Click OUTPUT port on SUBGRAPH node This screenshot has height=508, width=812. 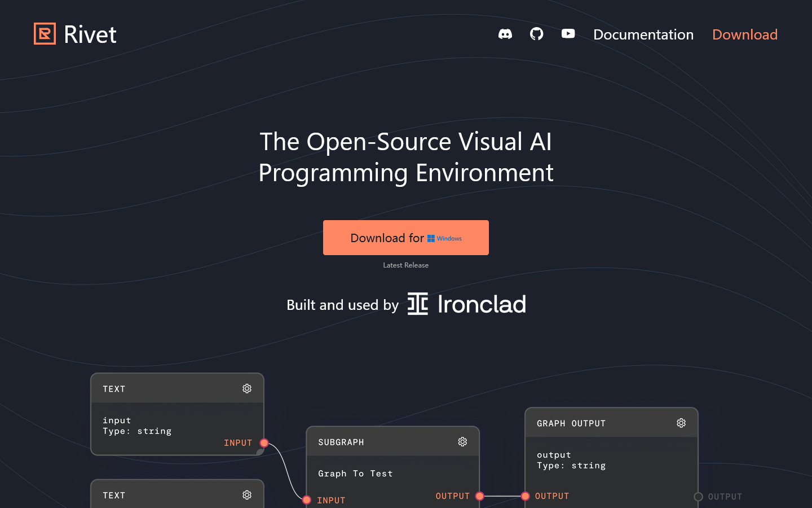480,496
